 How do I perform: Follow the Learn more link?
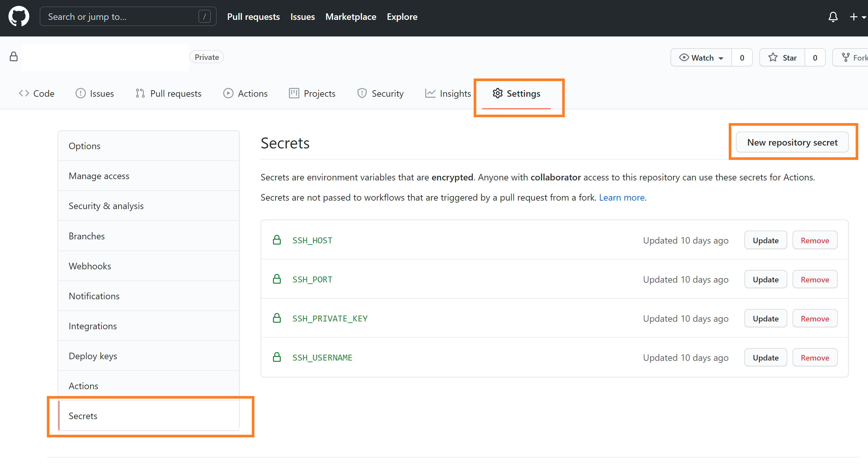[x=621, y=197]
